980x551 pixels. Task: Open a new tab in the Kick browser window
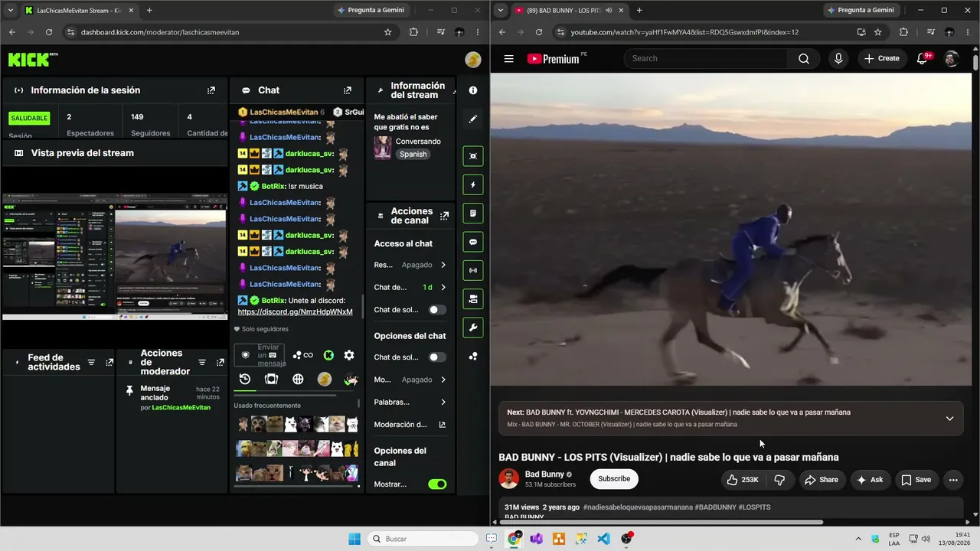tap(149, 11)
